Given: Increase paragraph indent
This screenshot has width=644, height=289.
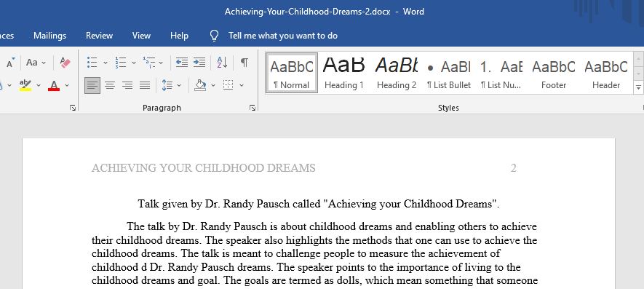Looking at the screenshot, I should tap(199, 63).
